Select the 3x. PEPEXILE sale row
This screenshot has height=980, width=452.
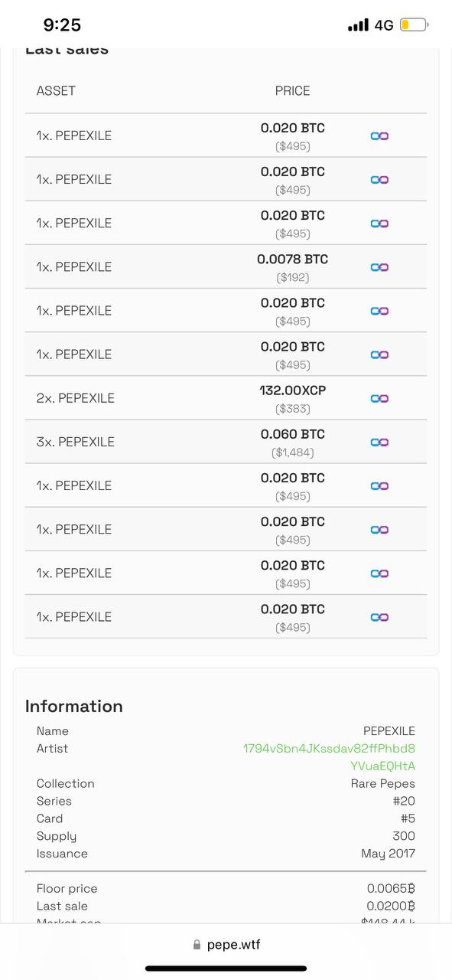226,442
